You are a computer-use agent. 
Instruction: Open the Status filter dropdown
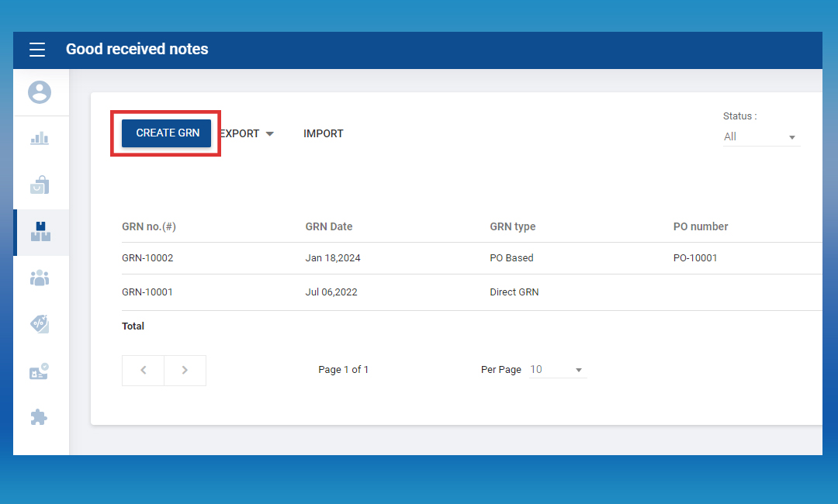761,136
